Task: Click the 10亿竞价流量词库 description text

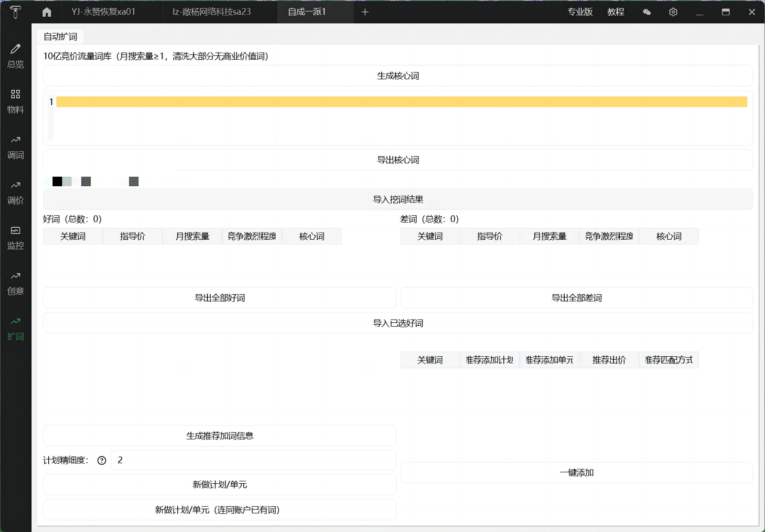Action: click(156, 56)
